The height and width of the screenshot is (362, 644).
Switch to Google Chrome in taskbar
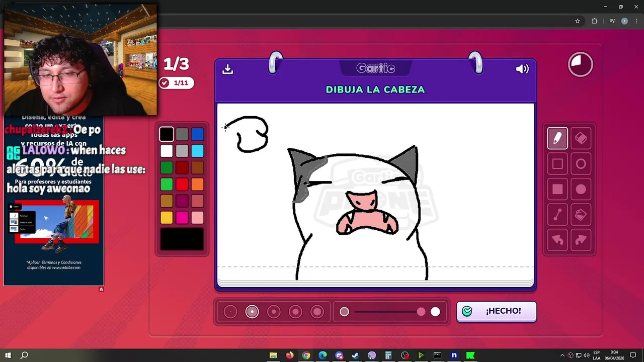(x=306, y=355)
